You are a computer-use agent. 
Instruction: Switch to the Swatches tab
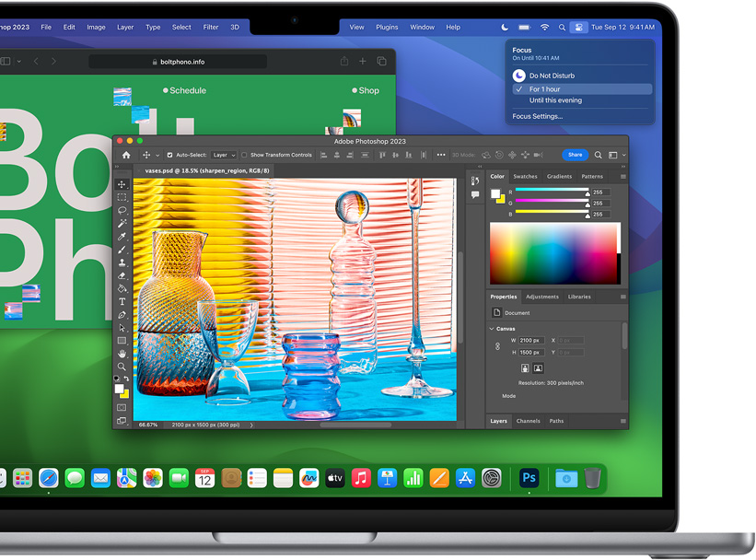pos(525,176)
